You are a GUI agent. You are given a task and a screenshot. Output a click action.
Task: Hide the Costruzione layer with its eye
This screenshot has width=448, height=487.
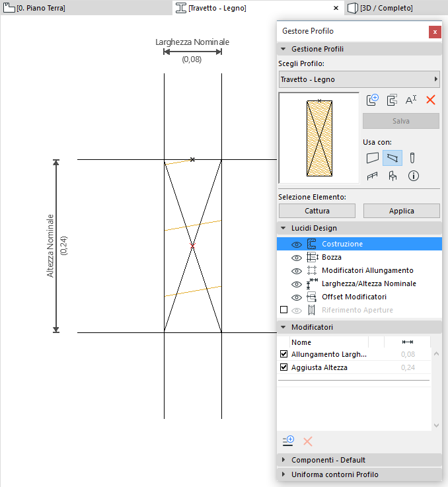(297, 244)
